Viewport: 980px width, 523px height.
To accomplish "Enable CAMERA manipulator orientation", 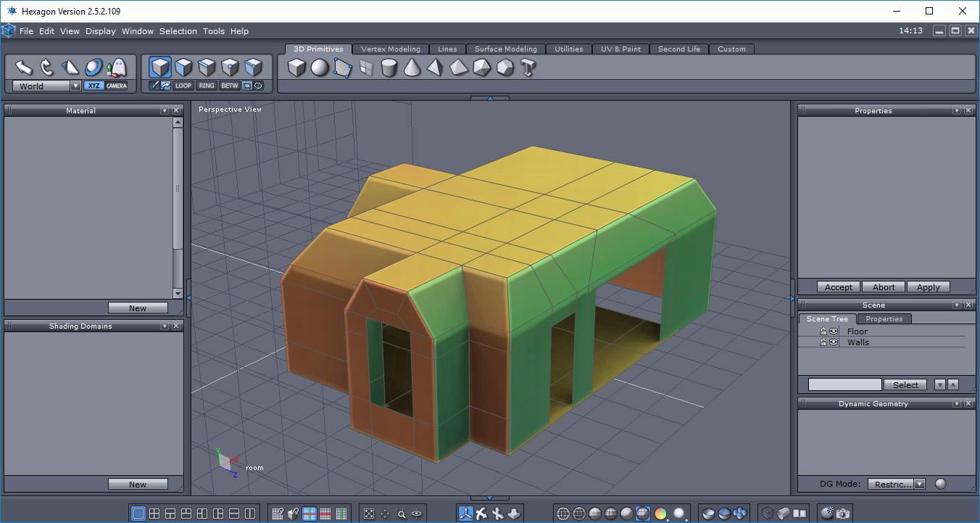I will pos(116,86).
